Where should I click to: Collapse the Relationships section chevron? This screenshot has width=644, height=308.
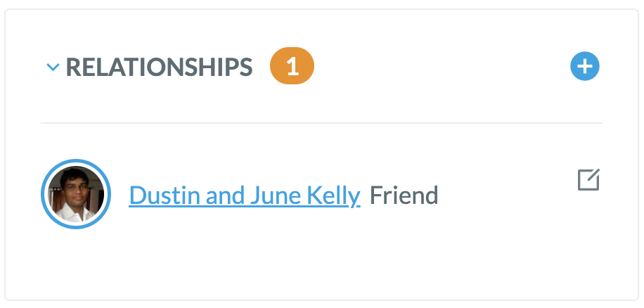pyautogui.click(x=53, y=67)
